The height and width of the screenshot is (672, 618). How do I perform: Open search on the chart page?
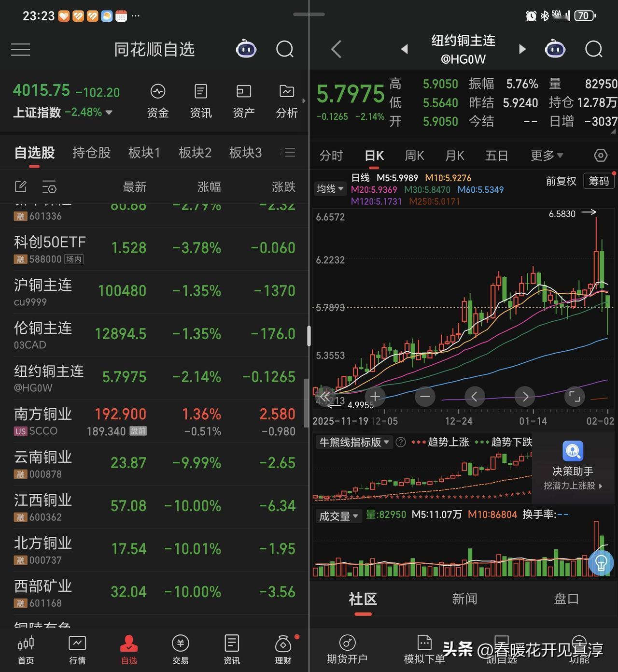[x=593, y=49]
